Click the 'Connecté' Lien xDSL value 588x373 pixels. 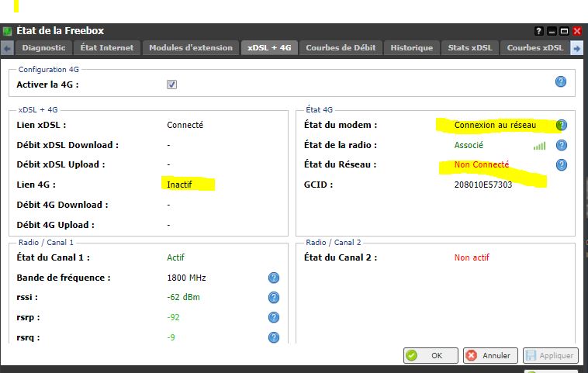(185, 125)
